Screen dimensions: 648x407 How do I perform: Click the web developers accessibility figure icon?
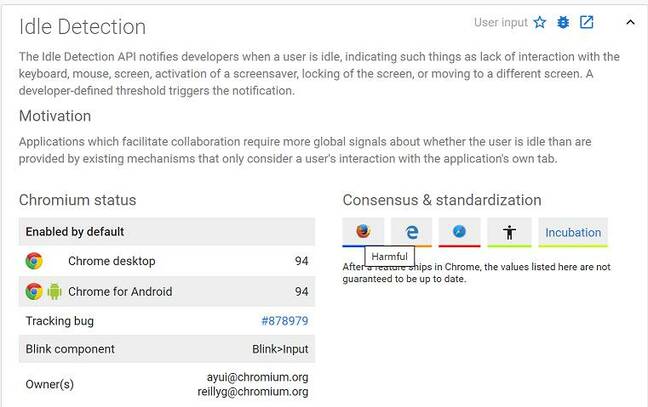(x=509, y=232)
